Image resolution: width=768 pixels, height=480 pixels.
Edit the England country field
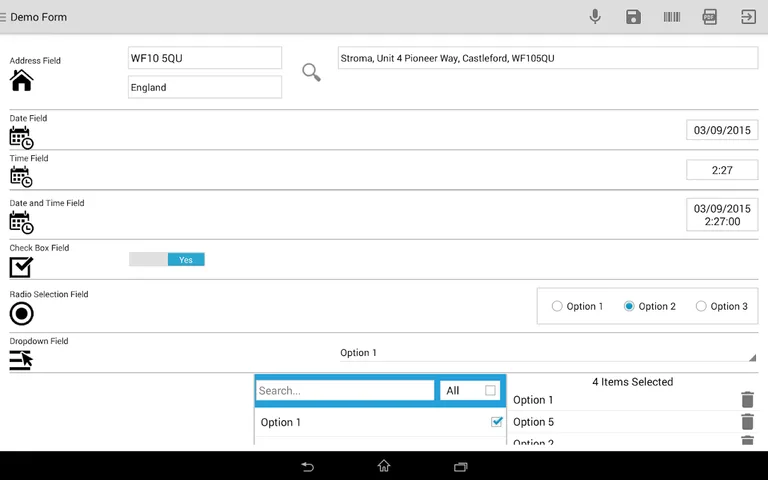205,87
